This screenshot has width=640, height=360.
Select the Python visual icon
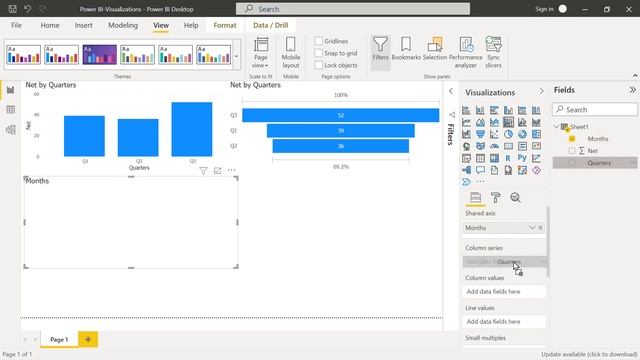(x=522, y=158)
